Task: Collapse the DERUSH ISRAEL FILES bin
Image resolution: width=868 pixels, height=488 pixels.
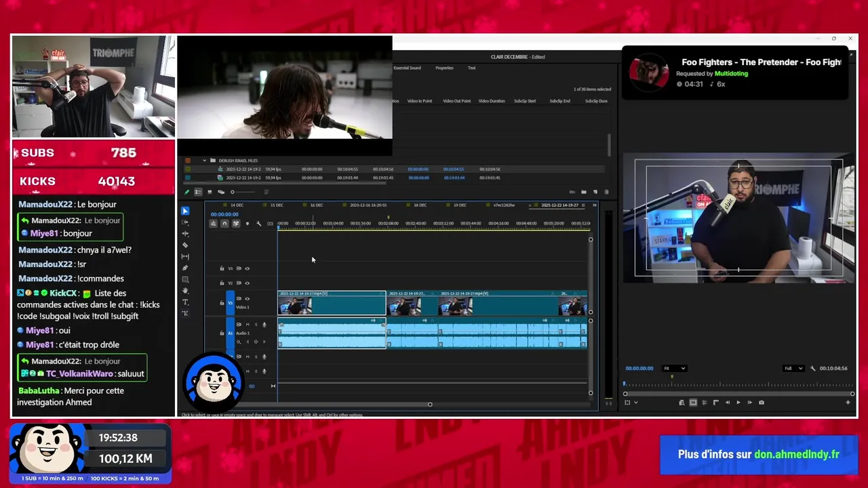Action: pyautogui.click(x=204, y=161)
